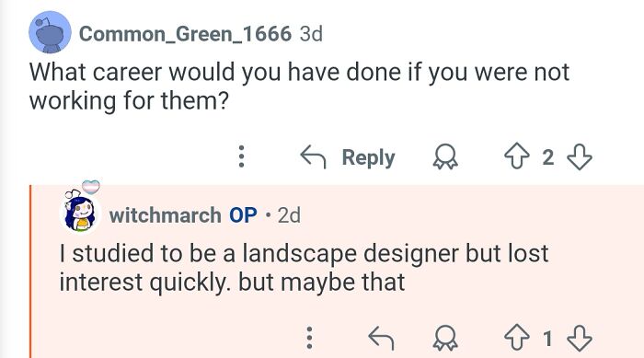Award witchmarch's landscape designer reply
This screenshot has width=644, height=358.
tap(445, 339)
